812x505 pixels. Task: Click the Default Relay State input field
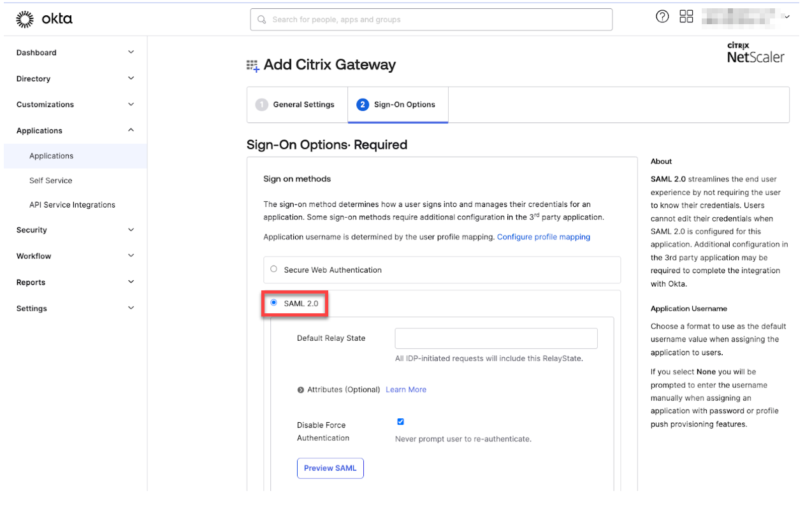[x=496, y=338]
